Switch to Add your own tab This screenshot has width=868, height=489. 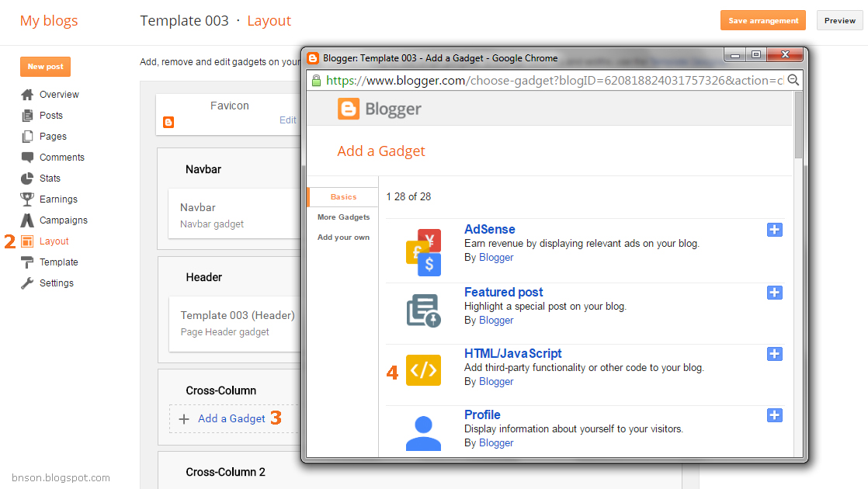click(343, 238)
